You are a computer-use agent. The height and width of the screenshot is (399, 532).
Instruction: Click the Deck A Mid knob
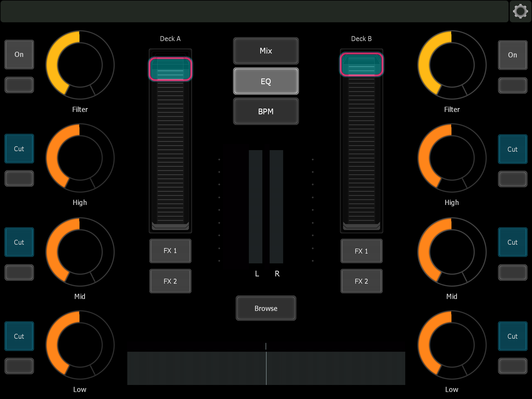point(80,252)
